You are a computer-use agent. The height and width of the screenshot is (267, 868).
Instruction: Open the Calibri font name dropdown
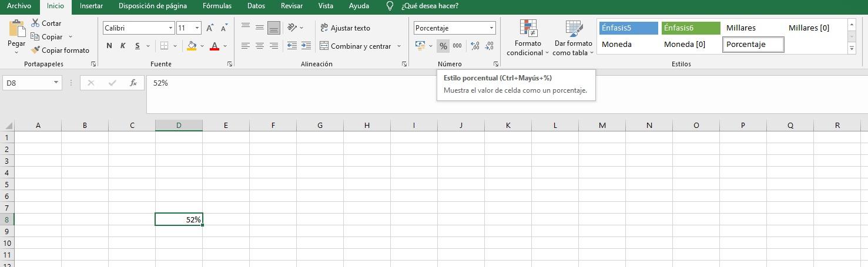171,28
